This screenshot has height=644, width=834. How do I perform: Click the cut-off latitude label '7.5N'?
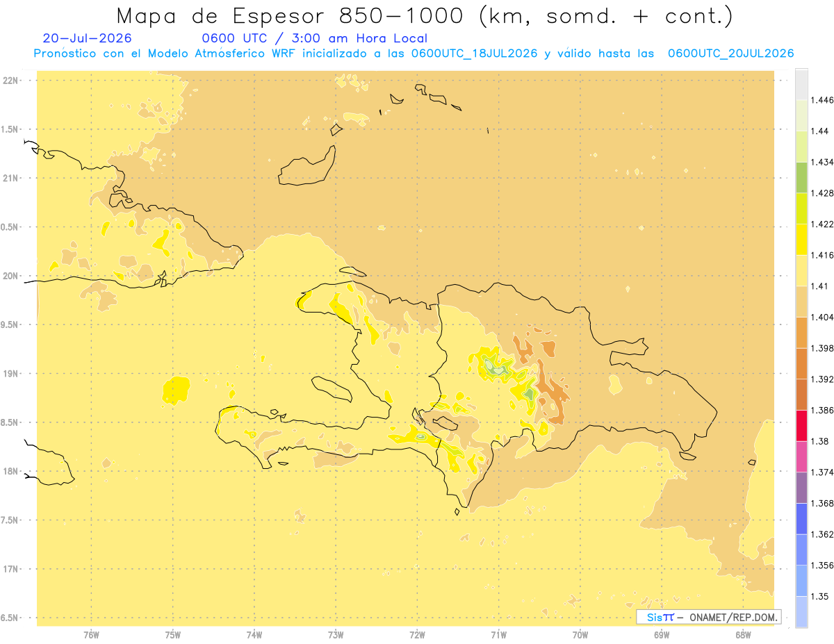click(10, 520)
